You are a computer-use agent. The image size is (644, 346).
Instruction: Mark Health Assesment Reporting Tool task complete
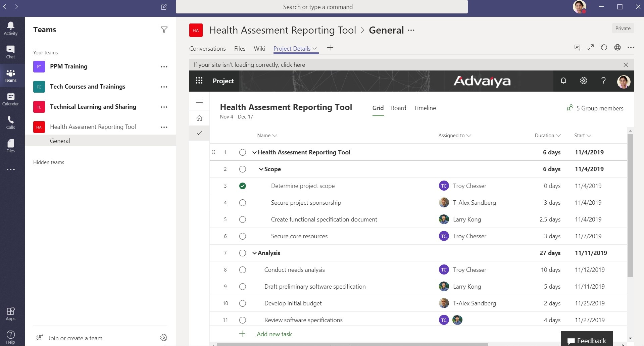243,152
